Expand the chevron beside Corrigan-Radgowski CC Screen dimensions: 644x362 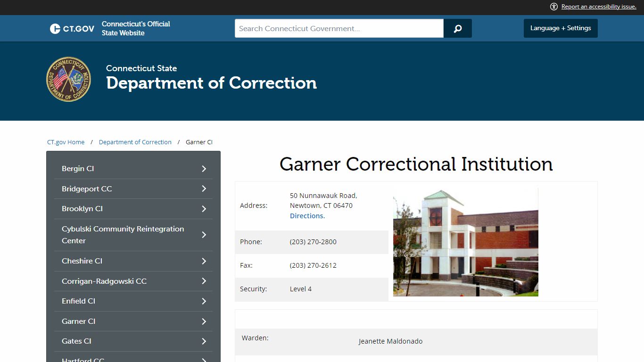(x=204, y=281)
